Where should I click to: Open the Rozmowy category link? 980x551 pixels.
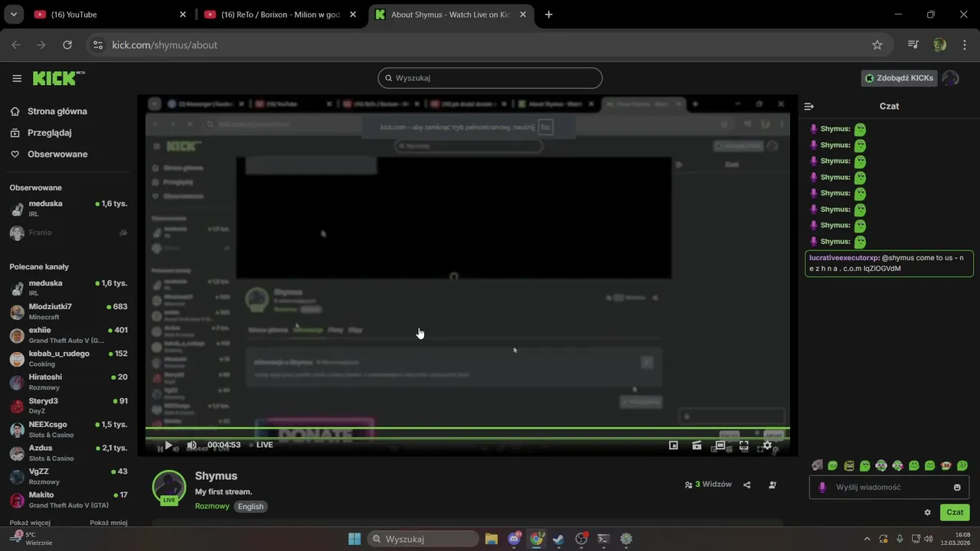pyautogui.click(x=212, y=507)
